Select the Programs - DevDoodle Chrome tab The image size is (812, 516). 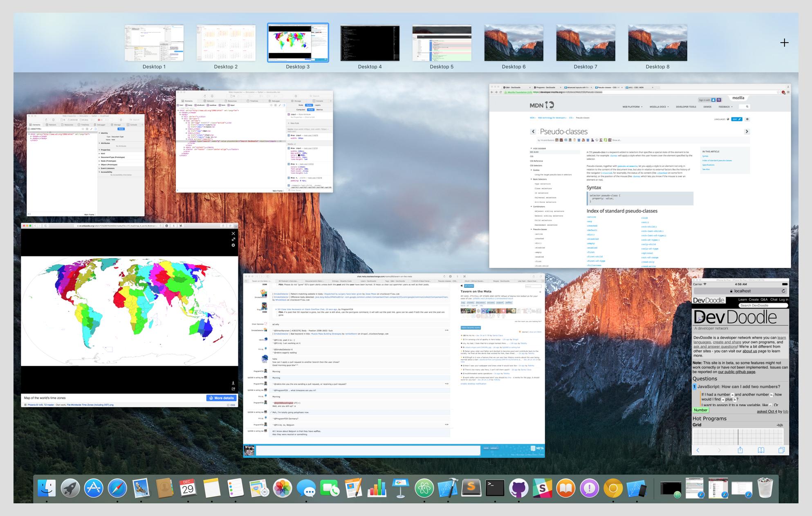click(x=547, y=87)
